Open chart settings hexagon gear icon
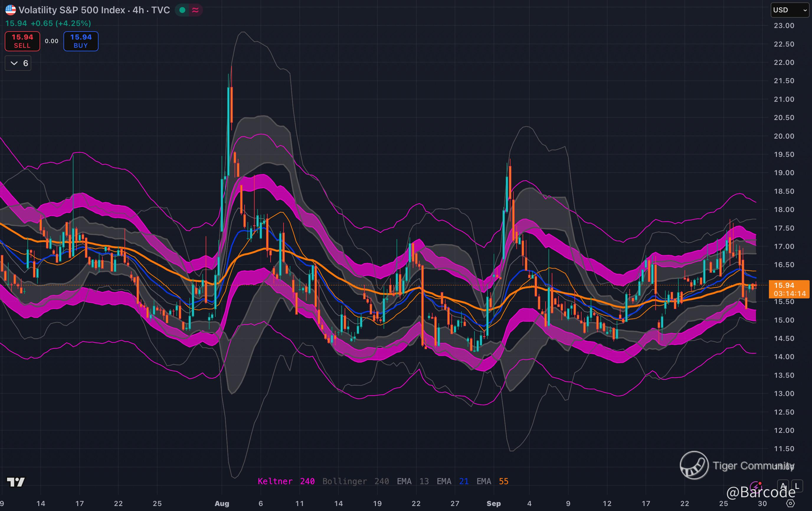 tap(790, 503)
